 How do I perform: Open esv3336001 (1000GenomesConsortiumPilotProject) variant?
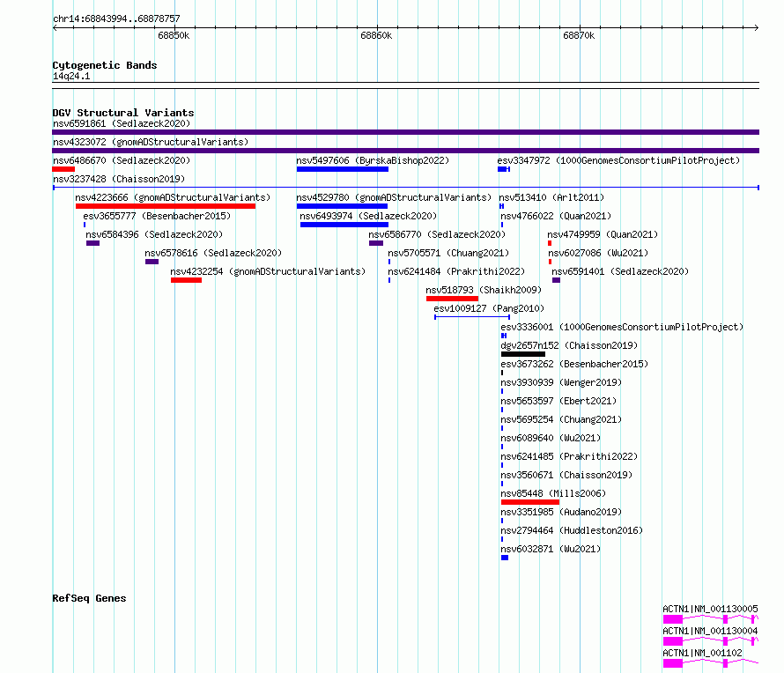622,327
